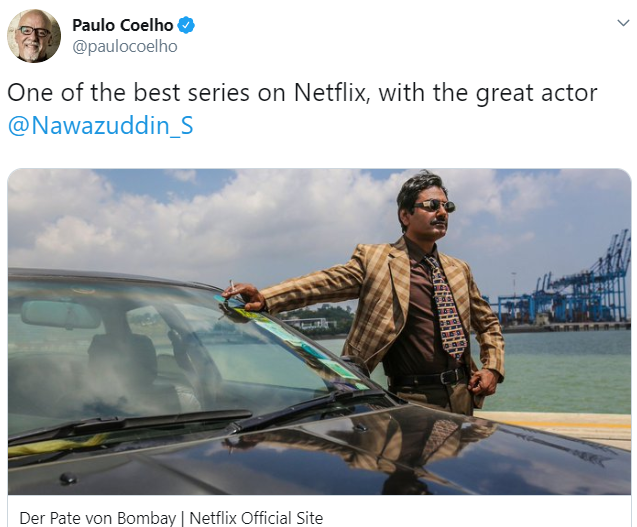The image size is (637, 527).
Task: Click the glossy car hood reflection
Action: (x=366, y=455)
